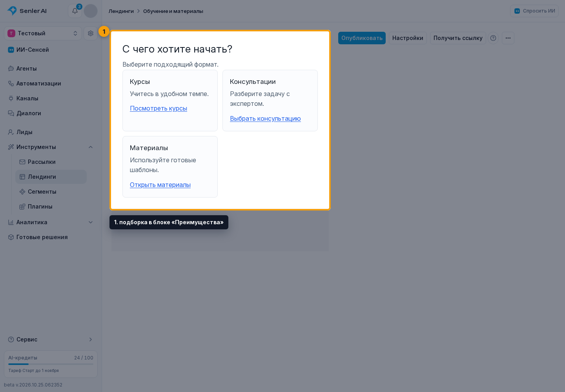
Task: Follow the Выбрать консультацию link
Action: tap(265, 118)
